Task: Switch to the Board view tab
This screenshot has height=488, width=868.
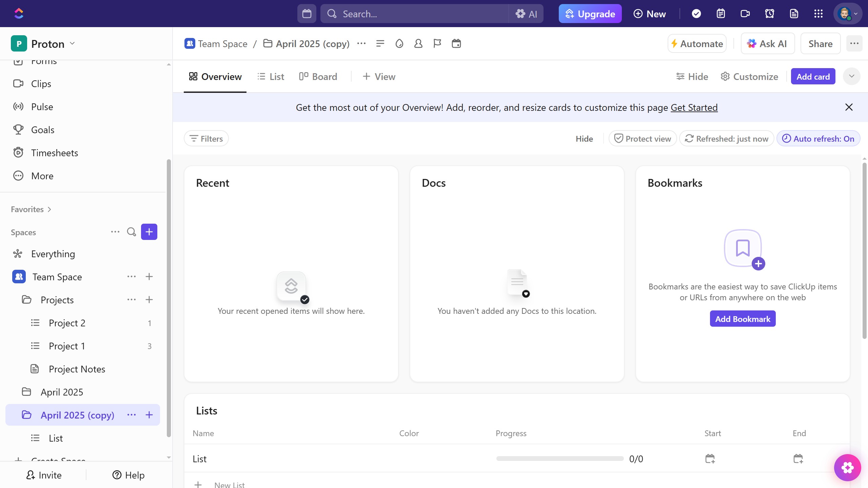Action: 318,77
